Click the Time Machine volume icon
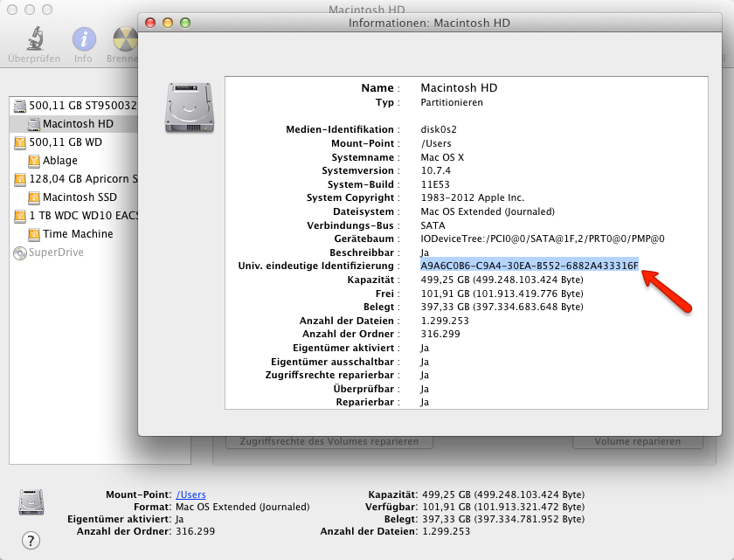This screenshot has width=734, height=560. pyautogui.click(x=34, y=234)
